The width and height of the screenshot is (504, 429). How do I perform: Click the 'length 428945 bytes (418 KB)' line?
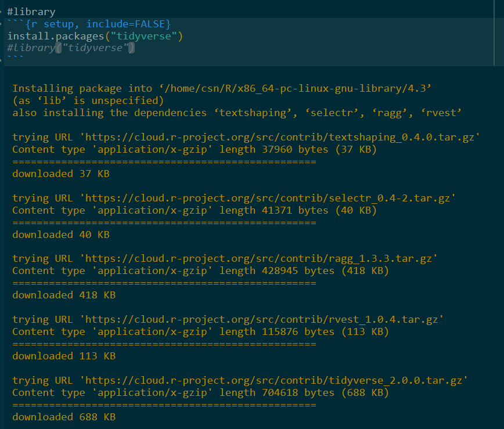click(200, 271)
